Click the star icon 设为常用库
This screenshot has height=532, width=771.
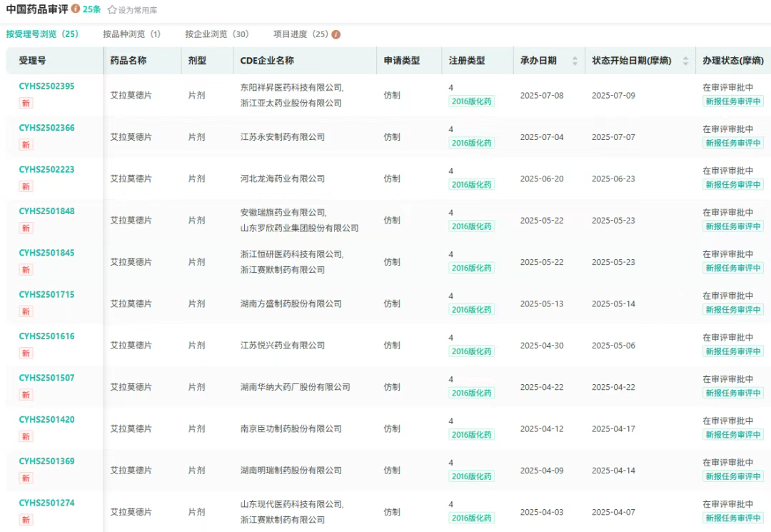tap(112, 10)
